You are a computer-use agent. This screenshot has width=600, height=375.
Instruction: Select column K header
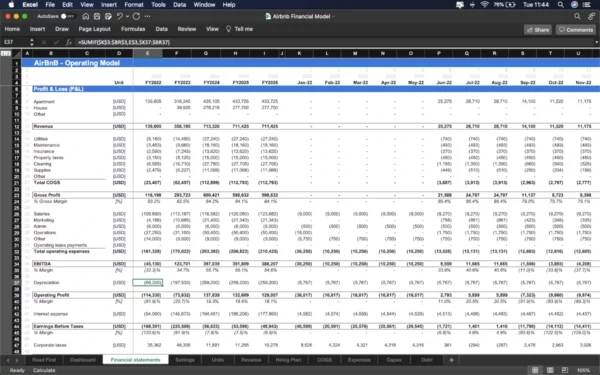[x=299, y=54]
